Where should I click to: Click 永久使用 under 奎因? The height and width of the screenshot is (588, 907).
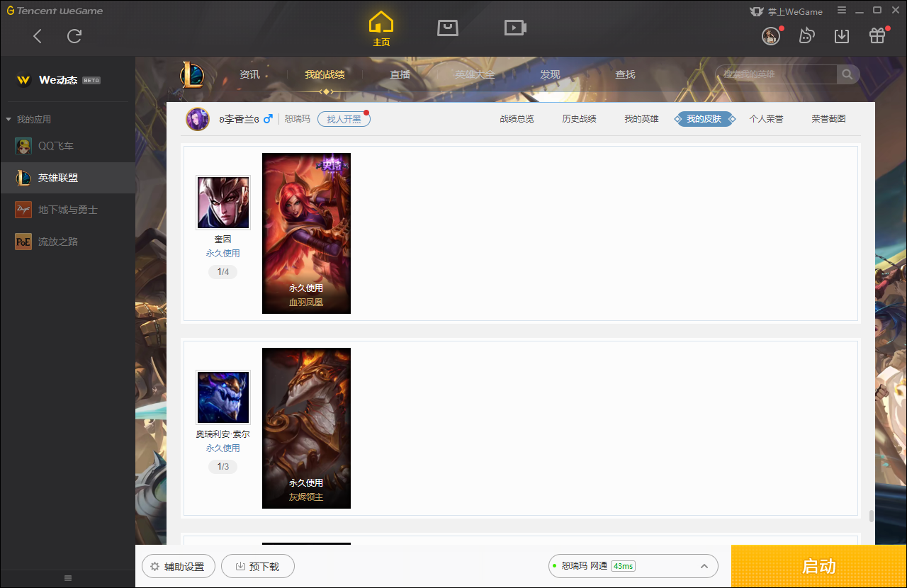pyautogui.click(x=222, y=253)
